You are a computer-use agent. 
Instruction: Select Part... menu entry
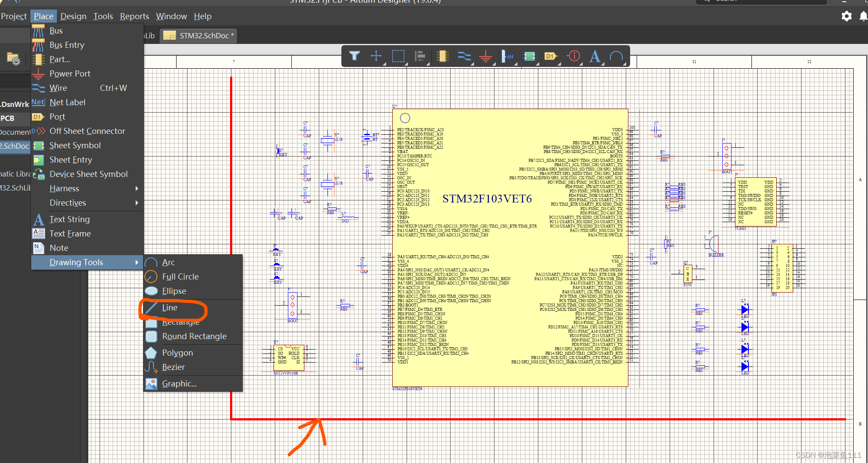coord(87,59)
